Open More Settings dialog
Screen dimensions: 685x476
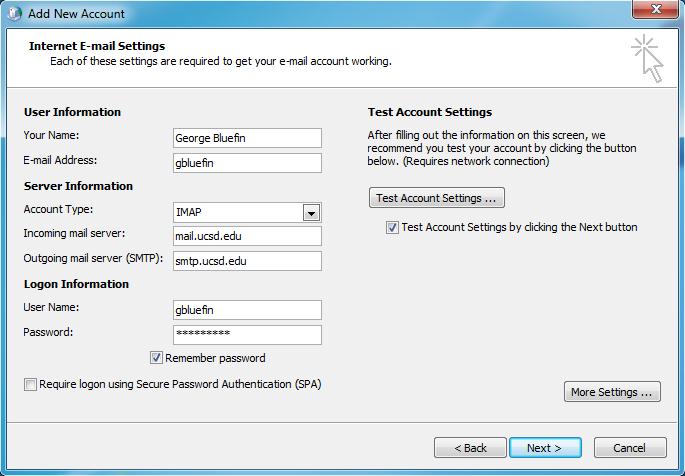coord(612,392)
